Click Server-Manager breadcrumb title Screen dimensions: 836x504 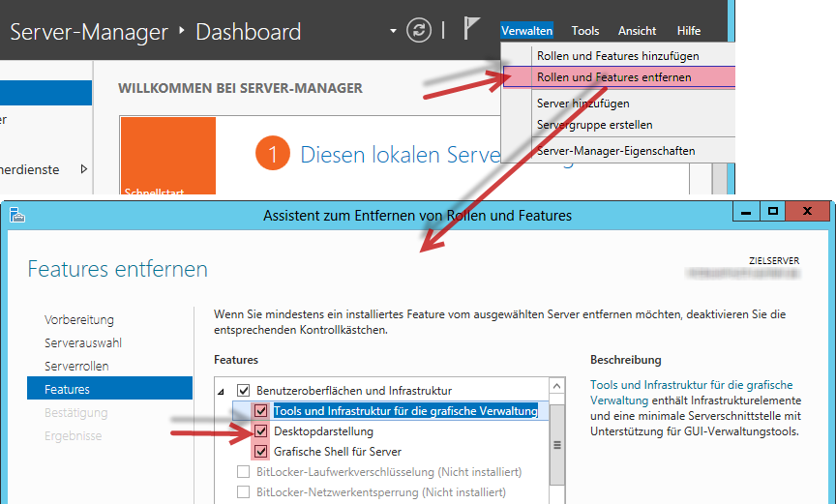click(89, 32)
